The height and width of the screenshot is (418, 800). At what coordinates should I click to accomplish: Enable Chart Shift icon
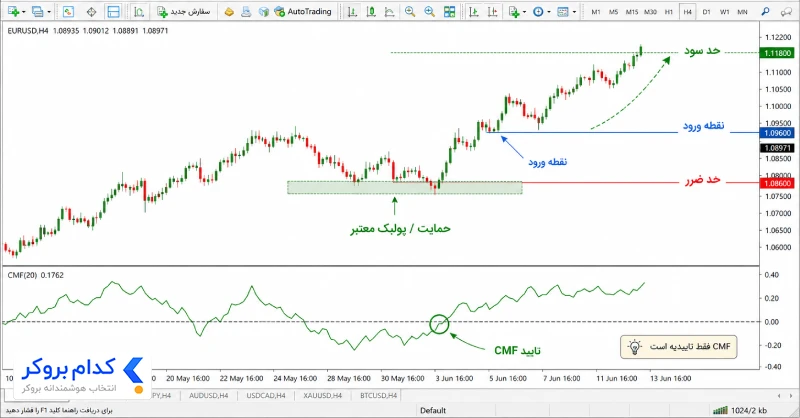point(492,11)
